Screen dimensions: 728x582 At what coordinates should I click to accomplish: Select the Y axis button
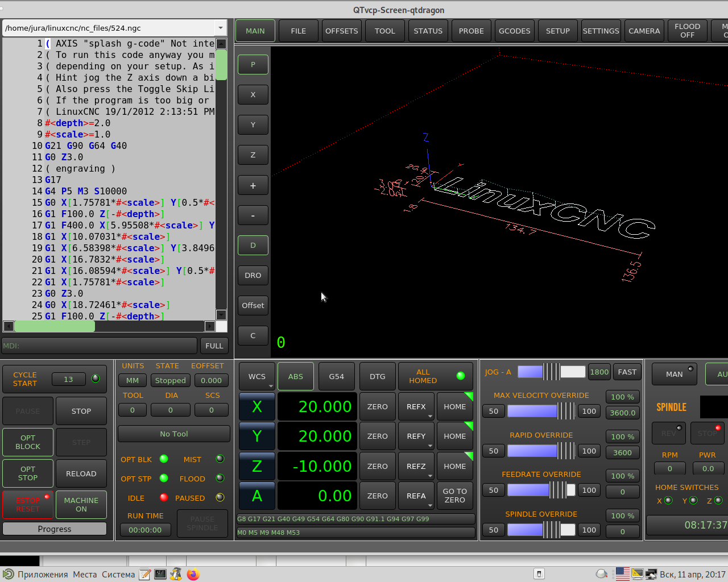pos(257,436)
